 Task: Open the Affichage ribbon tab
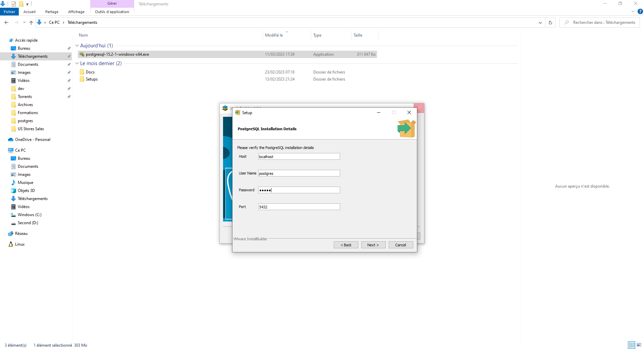click(x=76, y=12)
